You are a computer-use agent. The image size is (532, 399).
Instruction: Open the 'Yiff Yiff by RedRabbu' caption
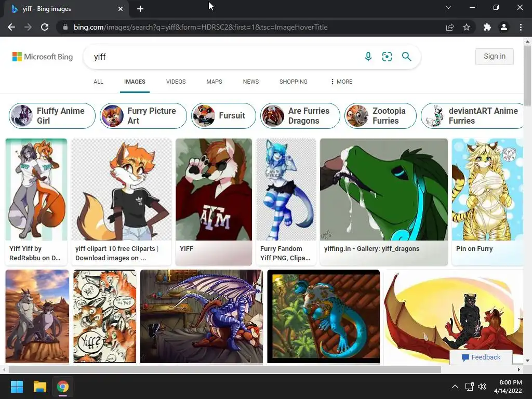(35, 253)
